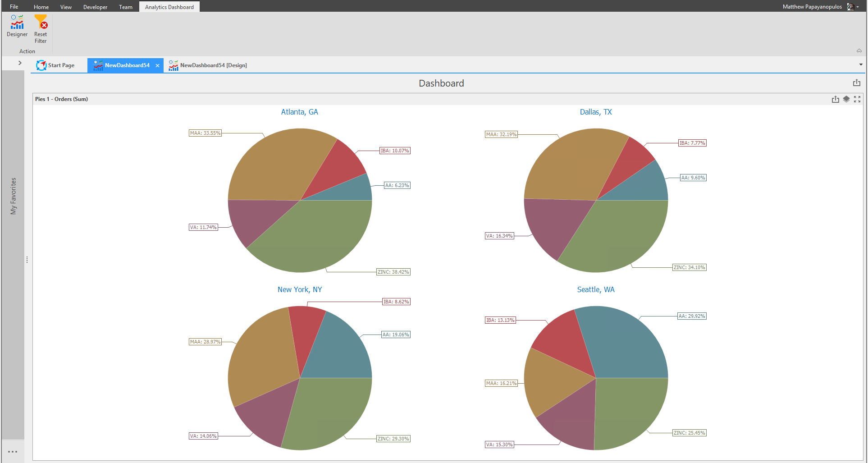Click the Pies 1 export icon
Image resolution: width=868 pixels, height=463 pixels.
pos(835,99)
